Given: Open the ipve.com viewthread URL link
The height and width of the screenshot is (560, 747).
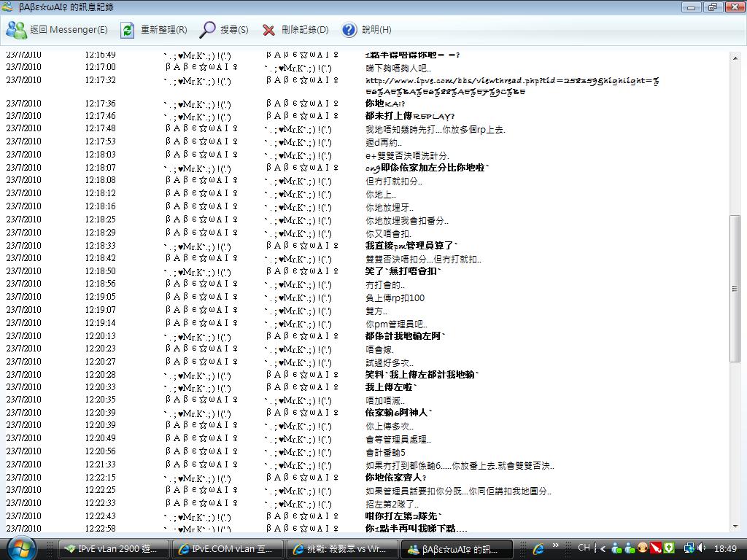Looking at the screenshot, I should (512, 86).
